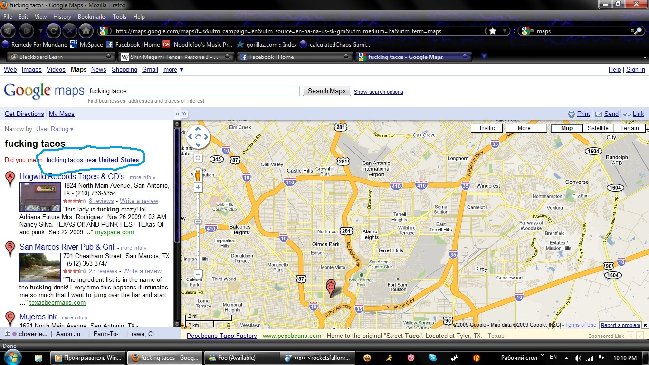Viewport: 649px width, 365px height.
Task: Click the red location marker on the map
Action: (330, 287)
